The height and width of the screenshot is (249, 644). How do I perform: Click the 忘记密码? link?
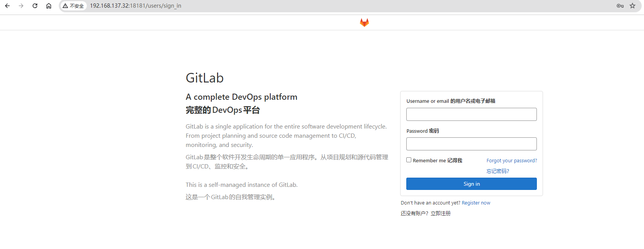[498, 171]
